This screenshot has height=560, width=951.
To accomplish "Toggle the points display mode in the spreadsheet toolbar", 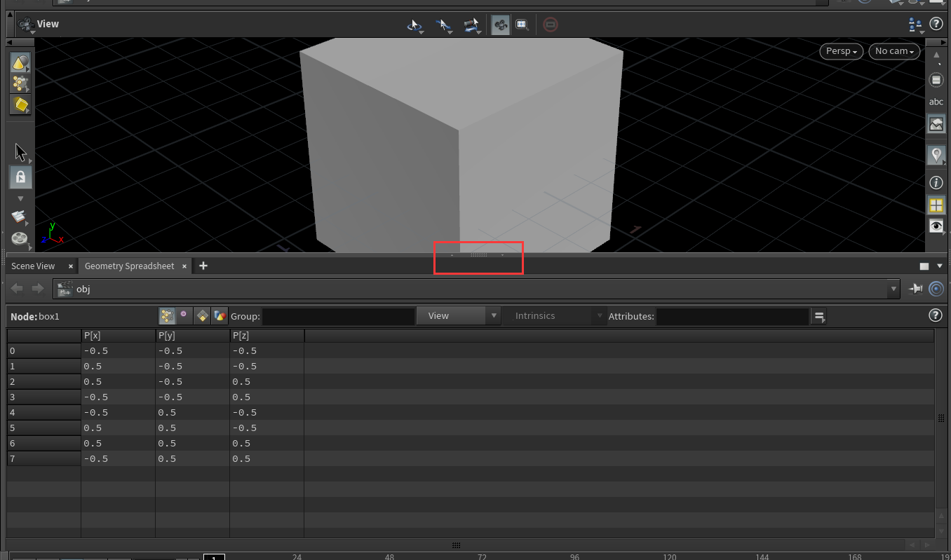I will [x=166, y=315].
